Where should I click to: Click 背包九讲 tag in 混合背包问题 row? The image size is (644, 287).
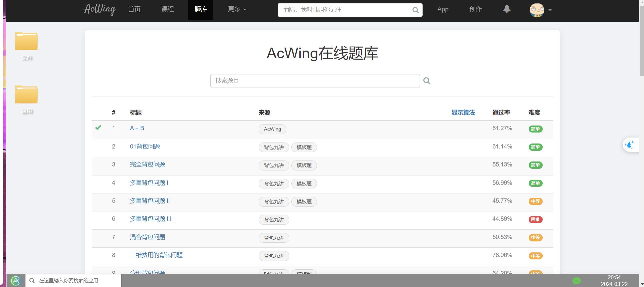click(x=274, y=238)
